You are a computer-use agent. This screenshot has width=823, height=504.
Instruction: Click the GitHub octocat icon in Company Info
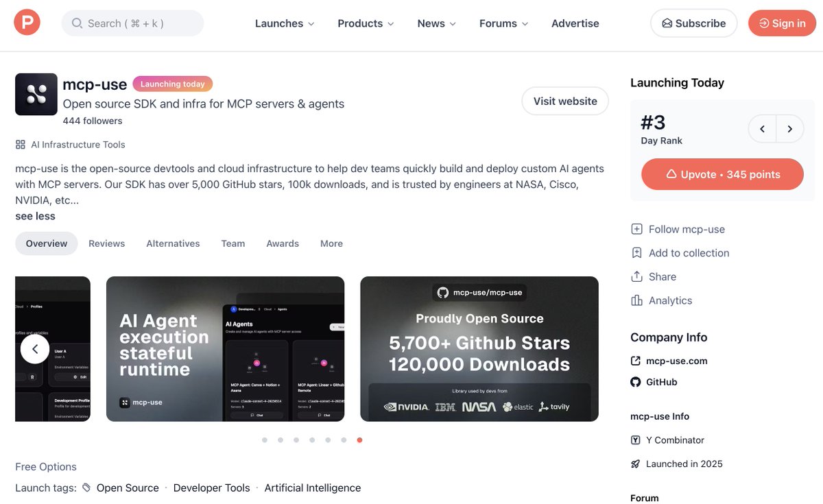click(x=636, y=382)
